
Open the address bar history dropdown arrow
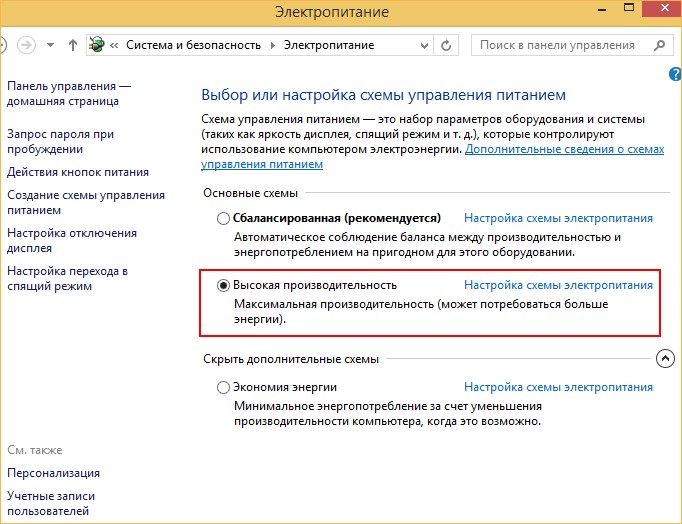tap(423, 45)
